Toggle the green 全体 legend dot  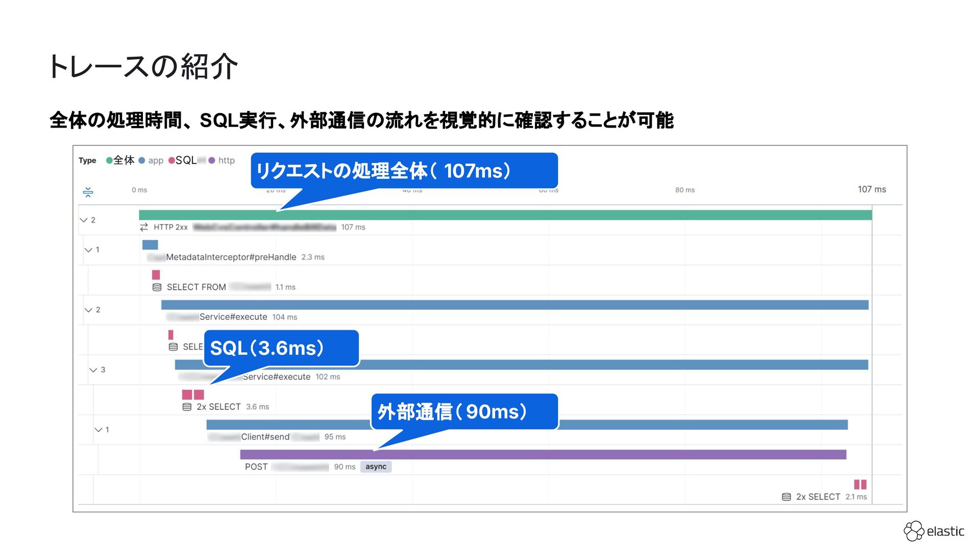109,160
